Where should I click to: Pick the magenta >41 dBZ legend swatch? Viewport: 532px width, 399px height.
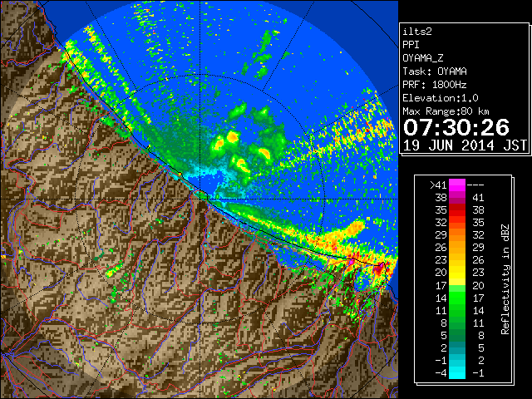click(457, 185)
